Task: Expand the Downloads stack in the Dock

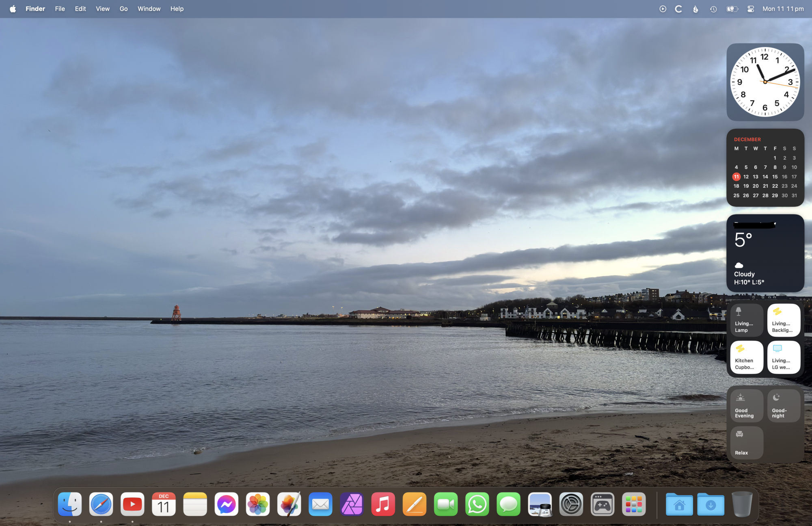Action: [710, 504]
